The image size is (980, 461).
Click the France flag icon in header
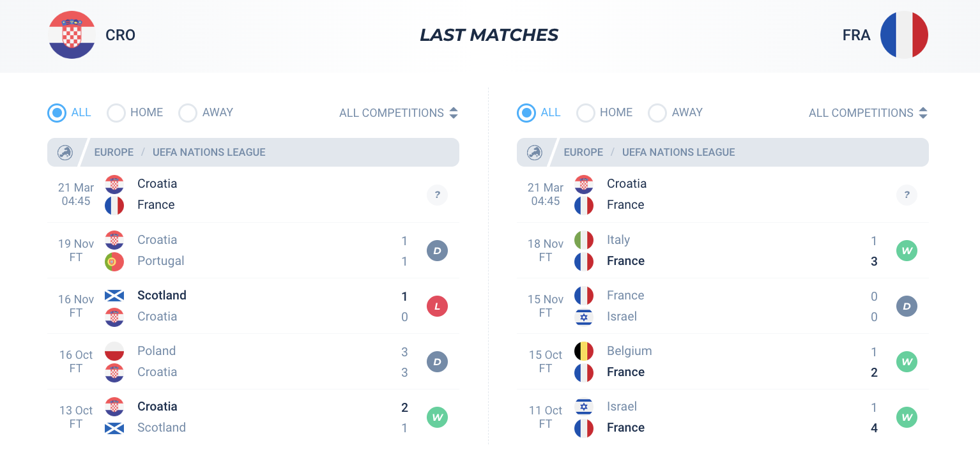tap(904, 35)
